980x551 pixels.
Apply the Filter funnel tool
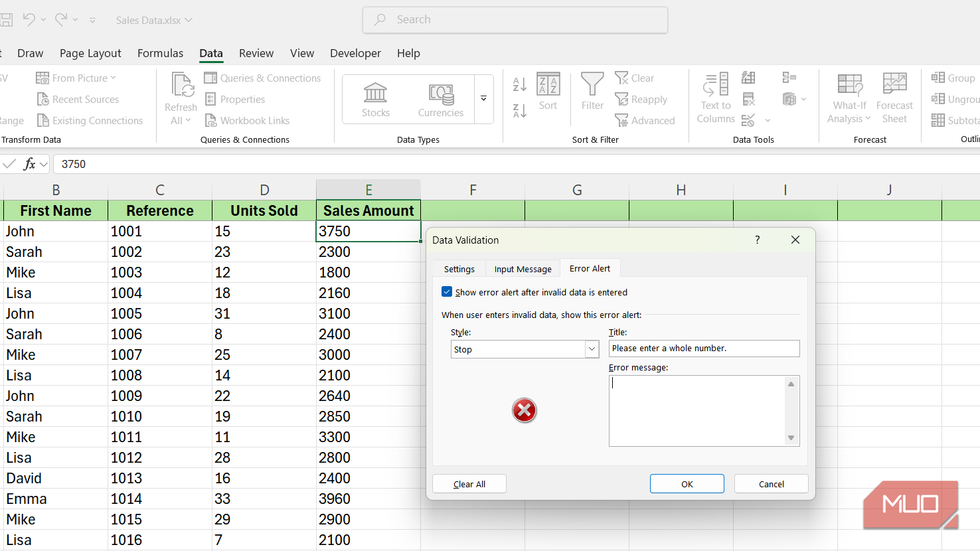tap(592, 92)
